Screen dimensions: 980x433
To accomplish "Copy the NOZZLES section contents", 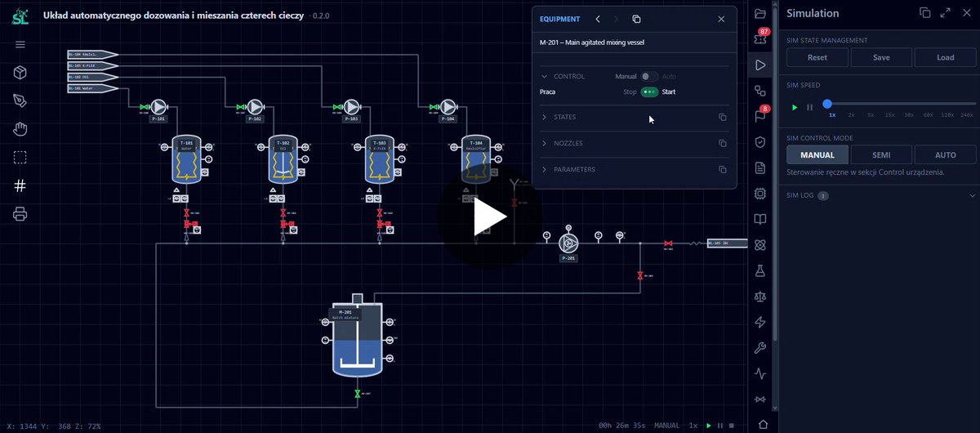I will click(x=722, y=144).
